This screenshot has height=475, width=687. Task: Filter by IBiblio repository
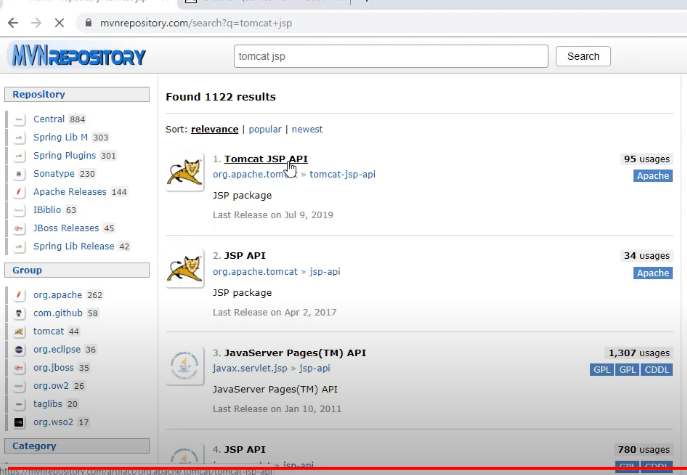47,210
